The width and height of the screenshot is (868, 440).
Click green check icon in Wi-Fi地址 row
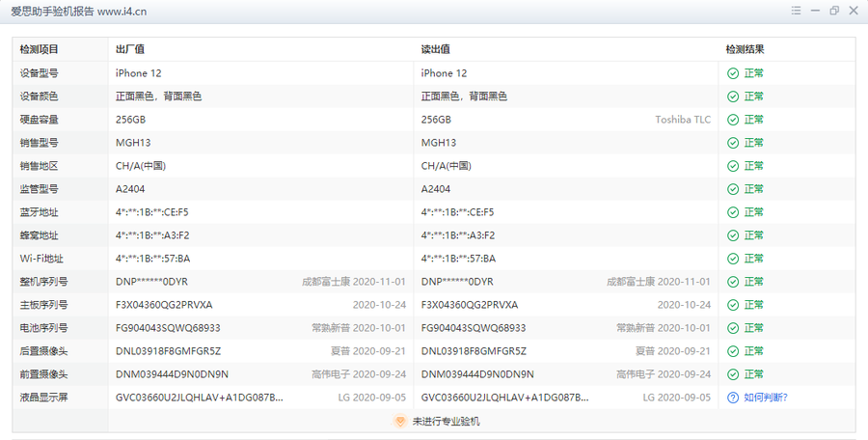733,259
